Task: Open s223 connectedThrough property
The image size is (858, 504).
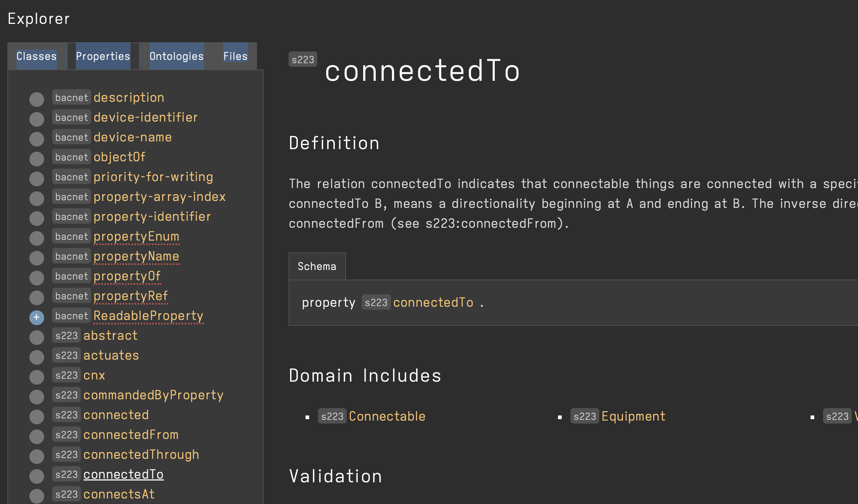Action: click(x=141, y=455)
